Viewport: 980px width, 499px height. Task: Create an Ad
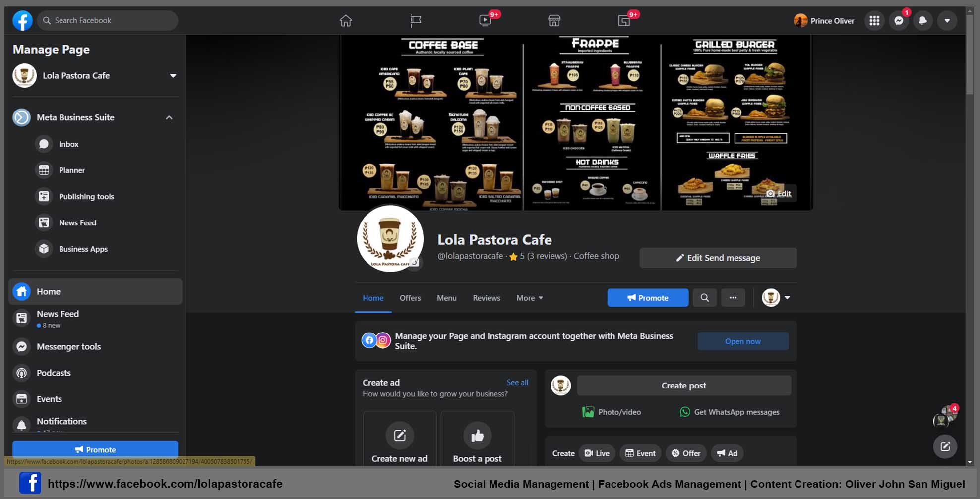(x=727, y=453)
